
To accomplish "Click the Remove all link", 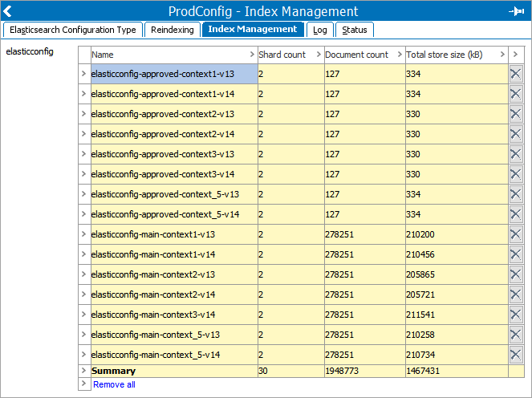I will coord(114,384).
